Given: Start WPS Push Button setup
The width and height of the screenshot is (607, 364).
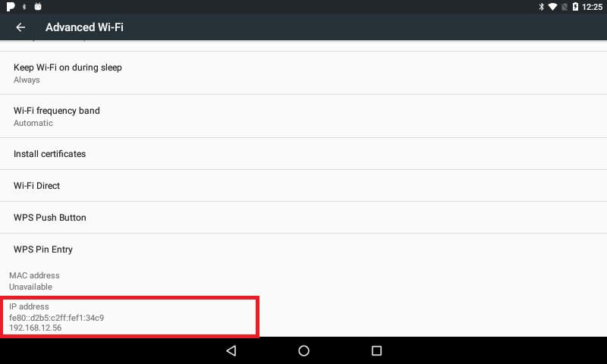Looking at the screenshot, I should point(303,218).
